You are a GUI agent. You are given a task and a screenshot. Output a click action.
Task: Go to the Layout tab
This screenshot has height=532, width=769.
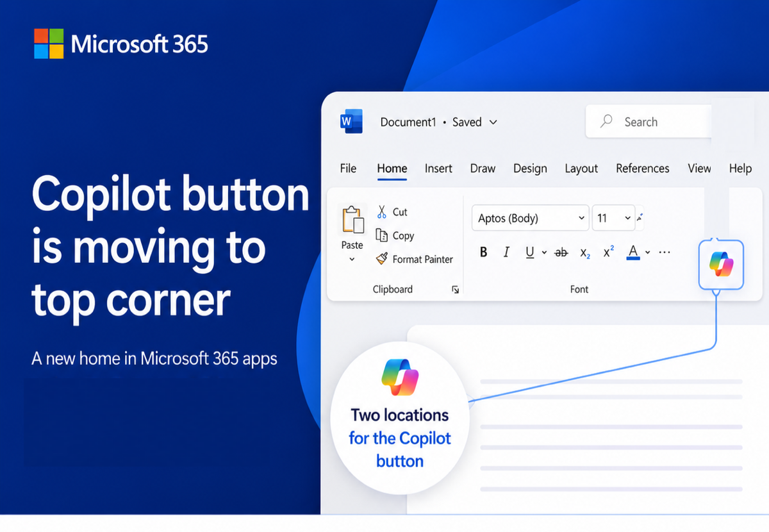[x=581, y=168]
